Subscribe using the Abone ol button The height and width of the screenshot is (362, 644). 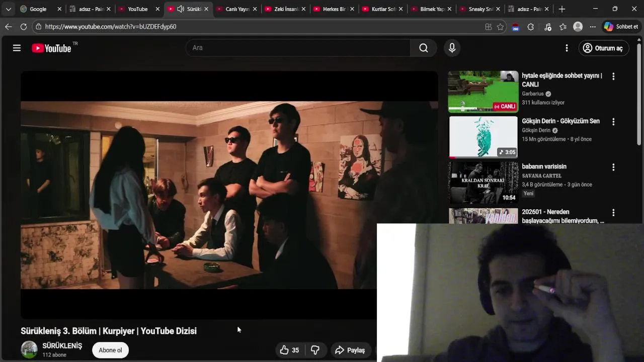pos(110,350)
